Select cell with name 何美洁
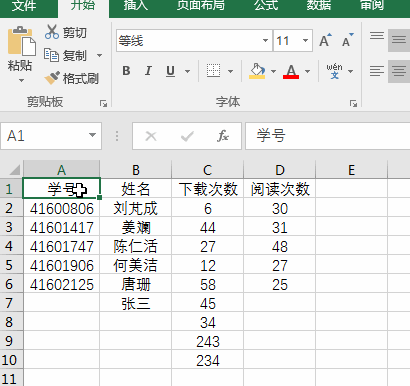This screenshot has width=410, height=386. point(136,265)
